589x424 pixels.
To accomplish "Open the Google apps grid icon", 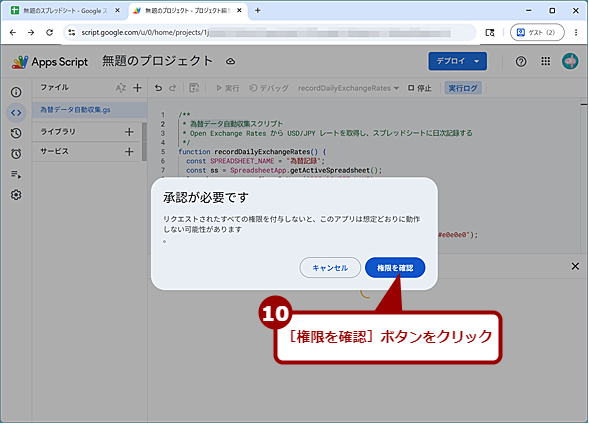I will coord(545,62).
